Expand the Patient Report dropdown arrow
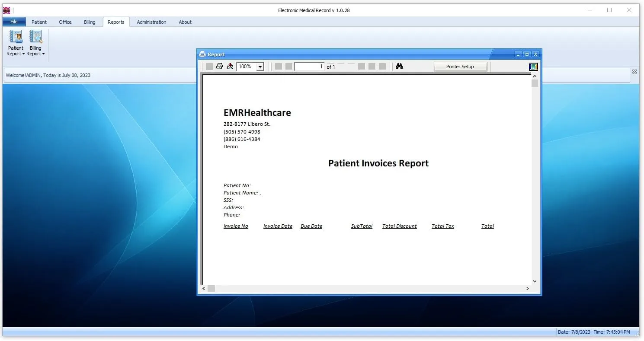This screenshot has width=644, height=341. tap(23, 54)
